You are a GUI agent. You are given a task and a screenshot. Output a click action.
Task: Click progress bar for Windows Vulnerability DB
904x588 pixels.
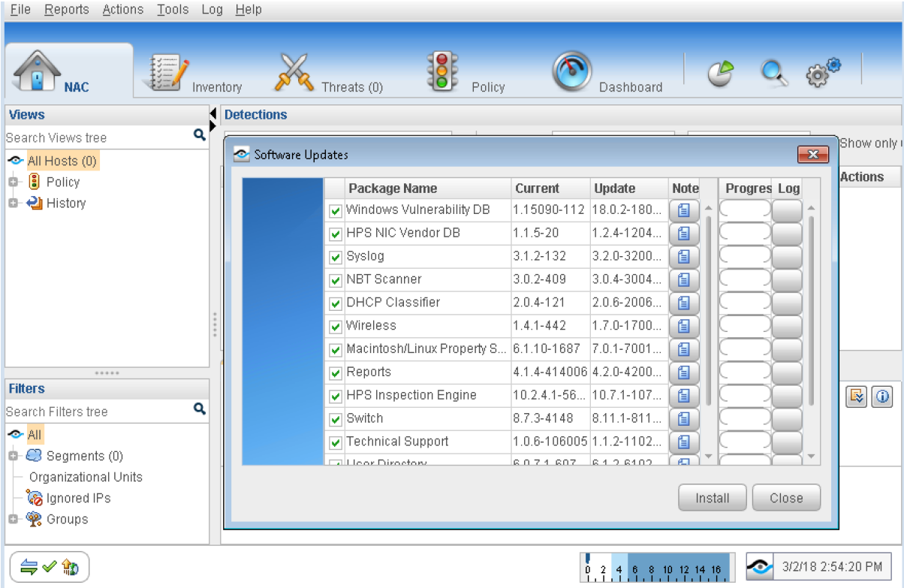[x=745, y=210]
